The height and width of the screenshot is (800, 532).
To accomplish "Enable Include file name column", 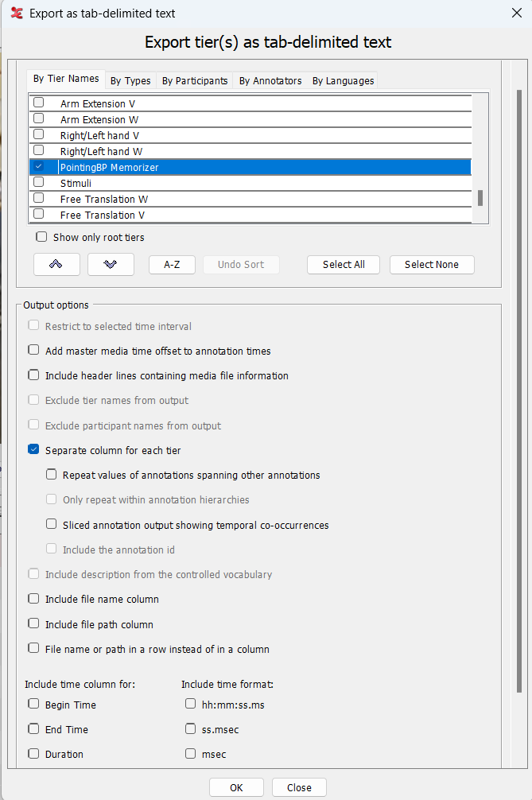I will 33,599.
